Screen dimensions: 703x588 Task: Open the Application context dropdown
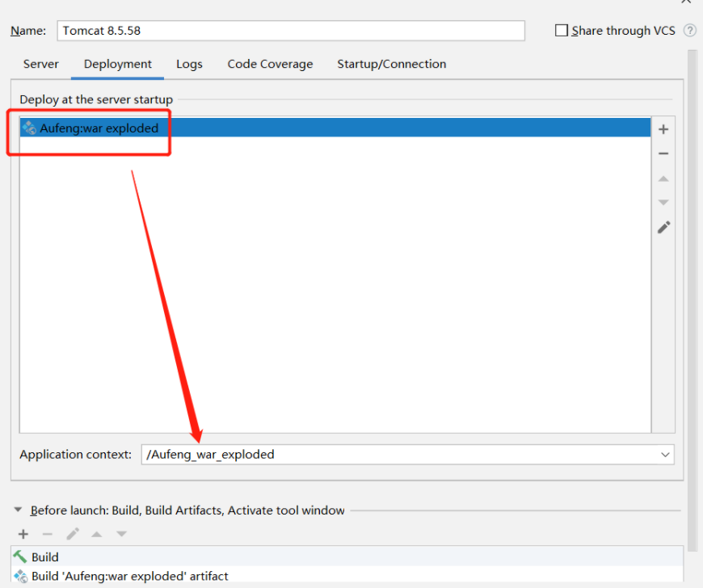(665, 455)
